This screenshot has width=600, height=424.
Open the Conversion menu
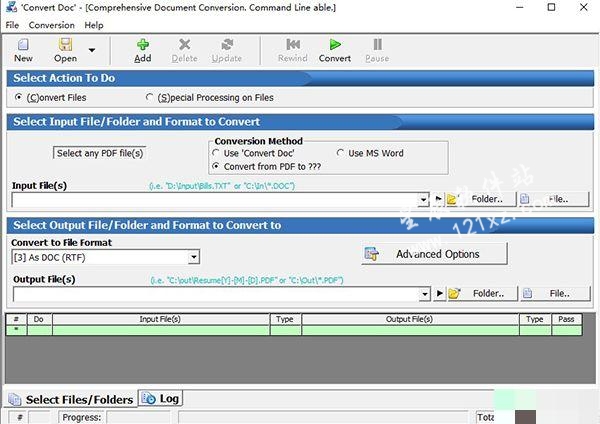click(51, 25)
